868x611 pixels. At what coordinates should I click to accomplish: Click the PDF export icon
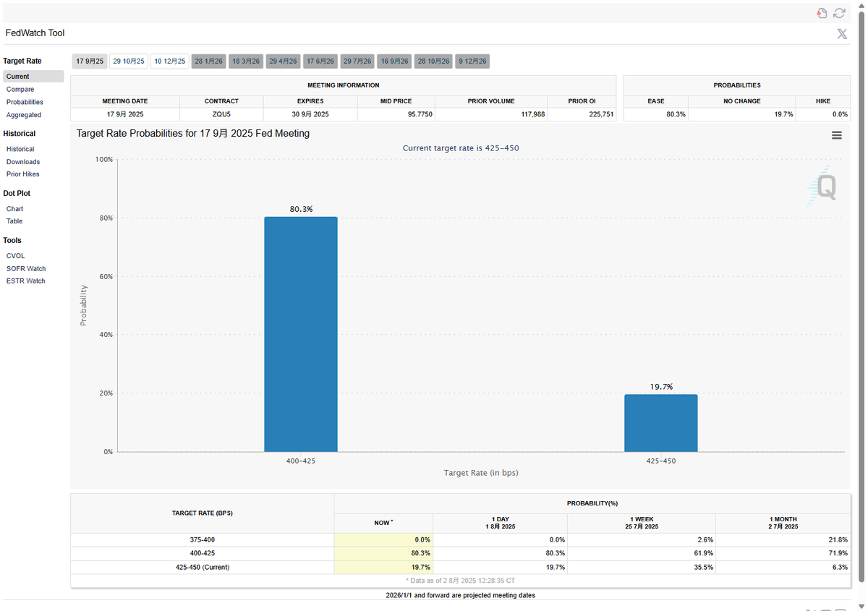[822, 13]
